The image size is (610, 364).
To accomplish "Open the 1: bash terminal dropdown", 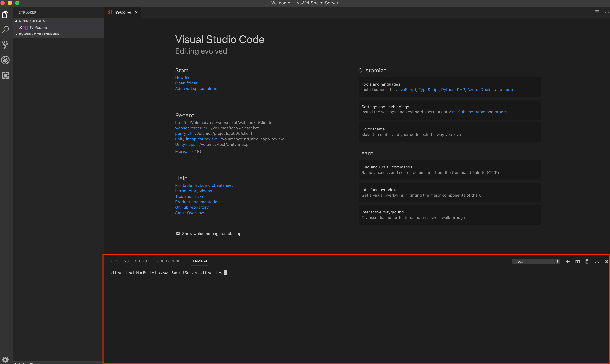I will [536, 261].
